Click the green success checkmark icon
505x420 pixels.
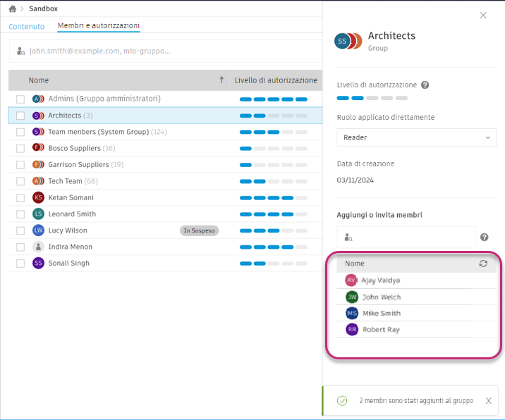pos(341,401)
